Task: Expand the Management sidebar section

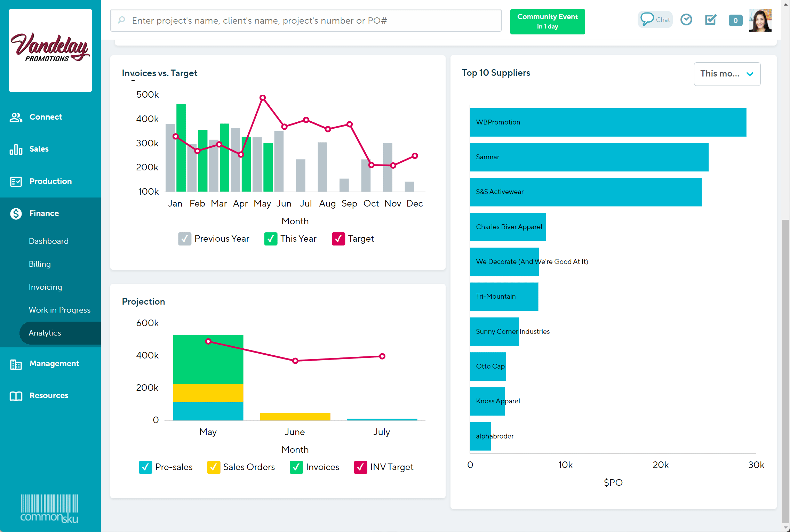Action: coord(54,364)
